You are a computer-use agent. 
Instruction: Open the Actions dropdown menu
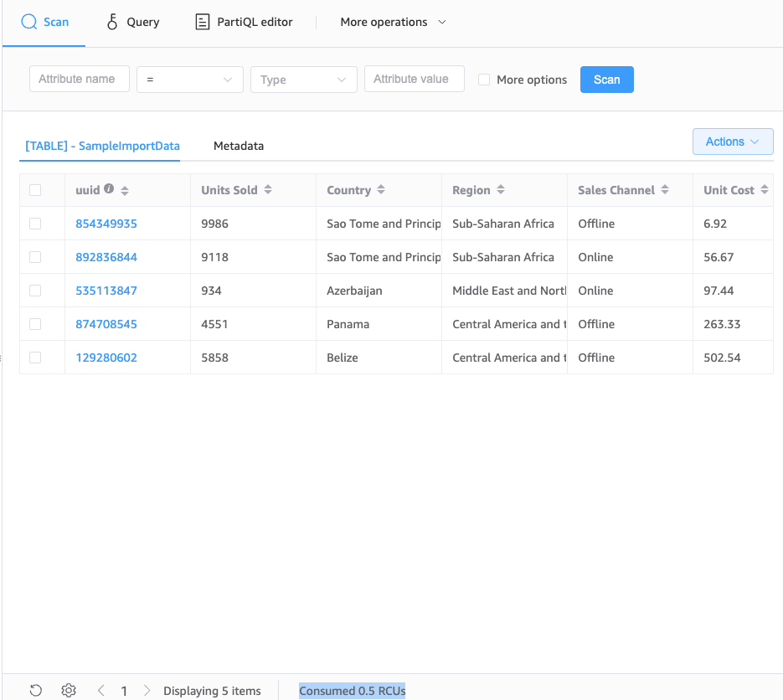(733, 142)
